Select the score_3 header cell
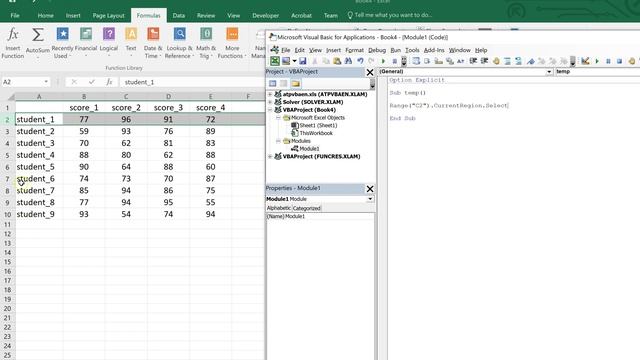The height and width of the screenshot is (360, 640). coord(168,108)
